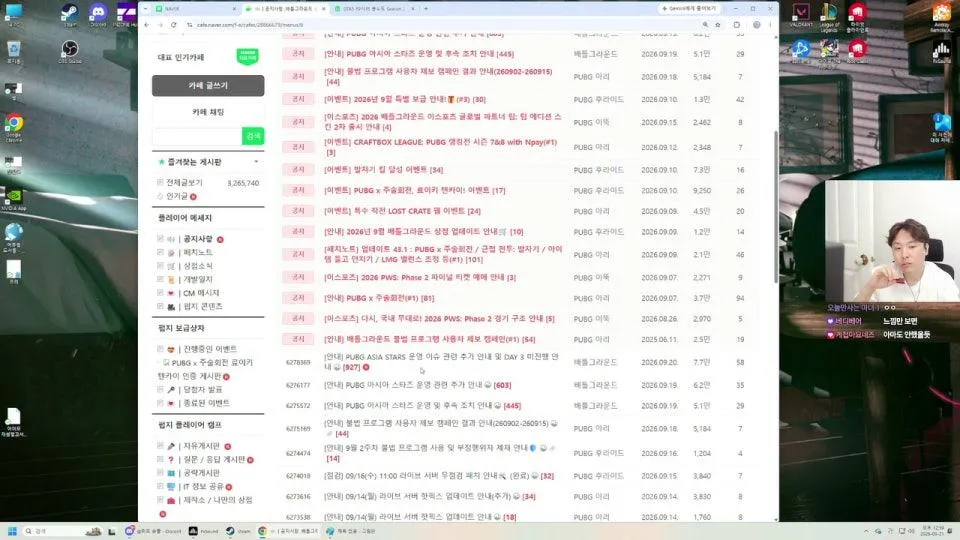Screen dimensions: 960x540
Task: Click the browser forward arrow
Action: pyautogui.click(x=160, y=25)
